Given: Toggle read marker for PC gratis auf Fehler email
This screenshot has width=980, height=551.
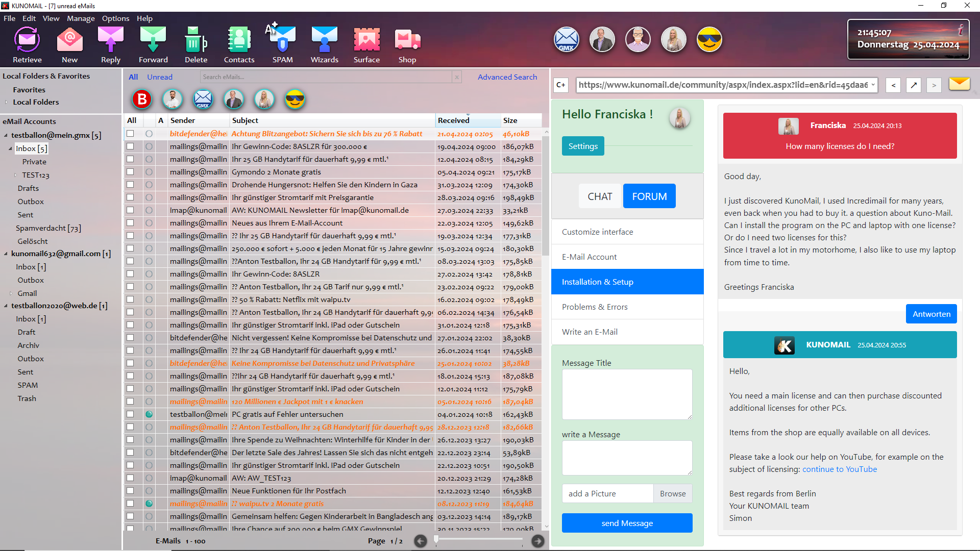Looking at the screenshot, I should [149, 414].
